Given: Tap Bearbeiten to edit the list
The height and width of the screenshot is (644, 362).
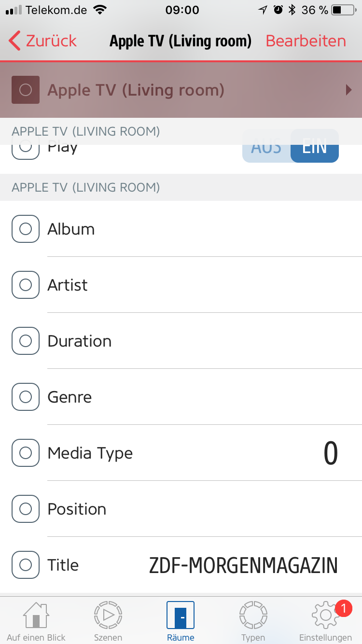Looking at the screenshot, I should (x=306, y=41).
